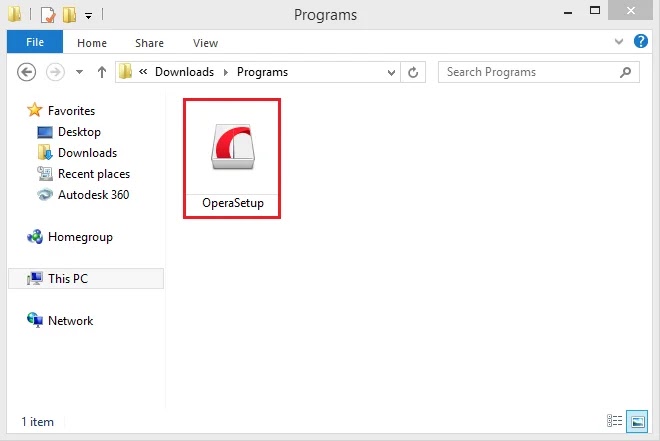Click the Downloads folder icon in sidebar
The width and height of the screenshot is (660, 441).
point(45,153)
